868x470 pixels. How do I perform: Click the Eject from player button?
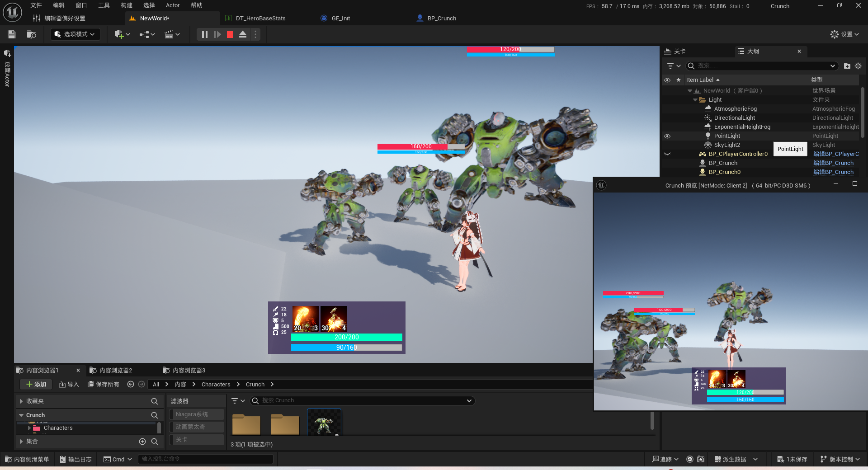(243, 34)
